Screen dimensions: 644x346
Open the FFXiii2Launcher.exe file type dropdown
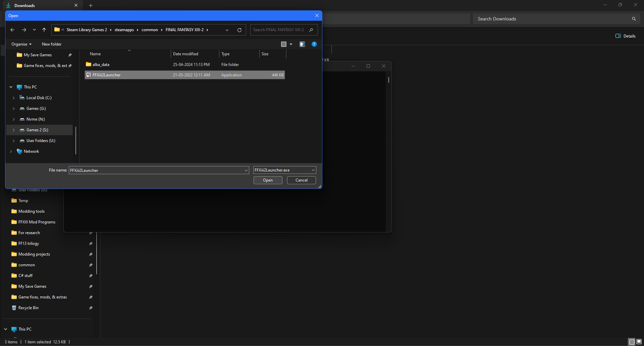285,170
